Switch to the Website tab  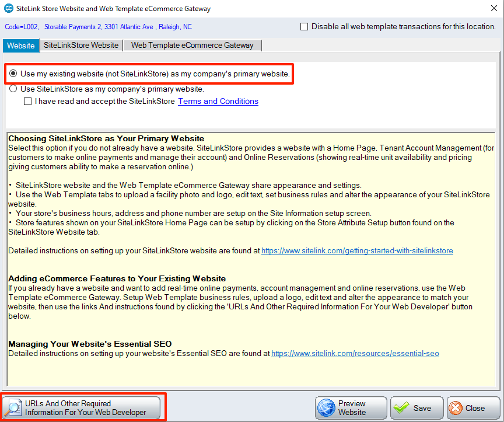point(21,46)
